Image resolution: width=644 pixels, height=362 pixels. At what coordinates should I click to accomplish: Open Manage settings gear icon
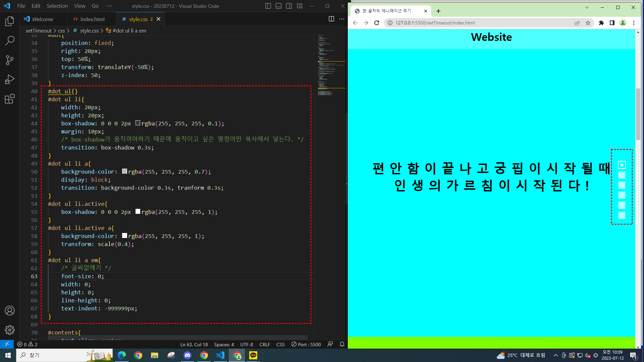pos(10,330)
